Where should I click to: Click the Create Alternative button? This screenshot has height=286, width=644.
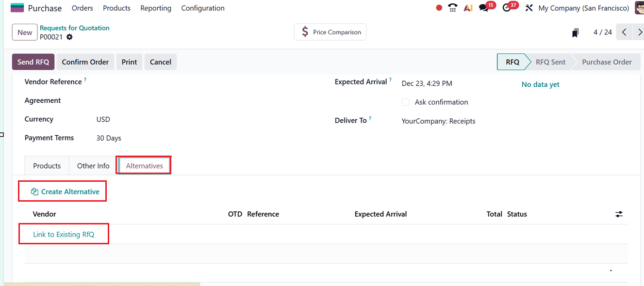(x=65, y=191)
